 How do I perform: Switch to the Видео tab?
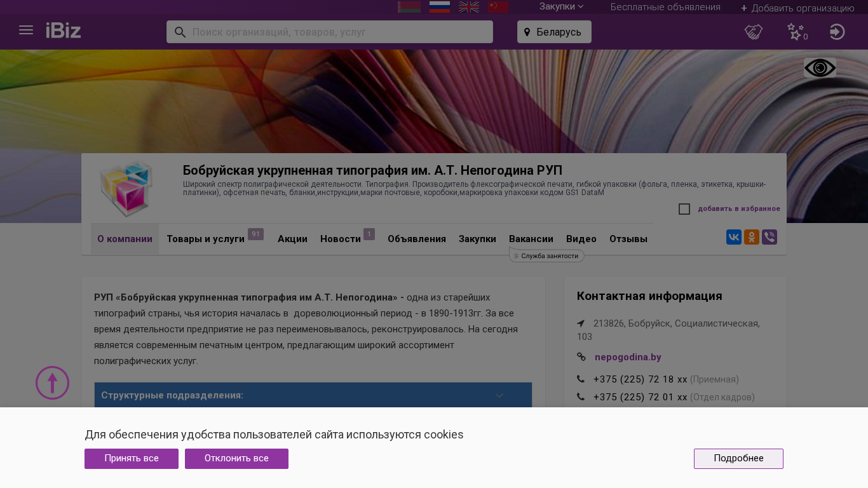click(x=581, y=239)
